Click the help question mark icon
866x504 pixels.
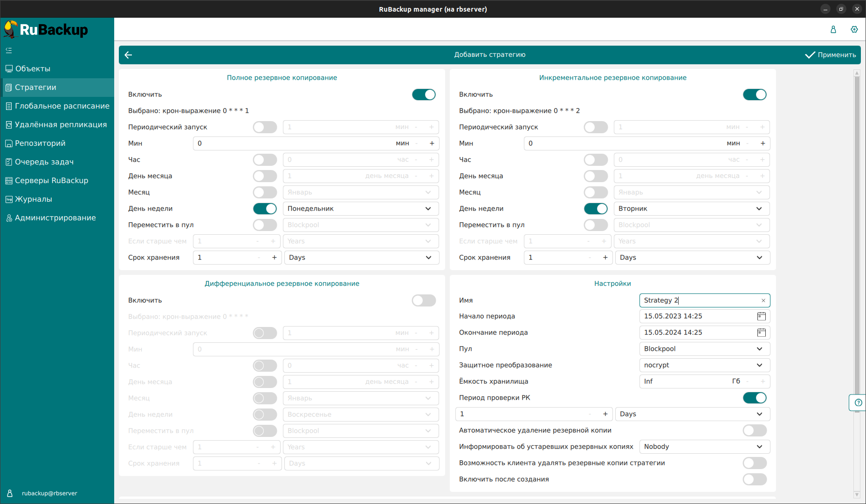click(x=858, y=402)
